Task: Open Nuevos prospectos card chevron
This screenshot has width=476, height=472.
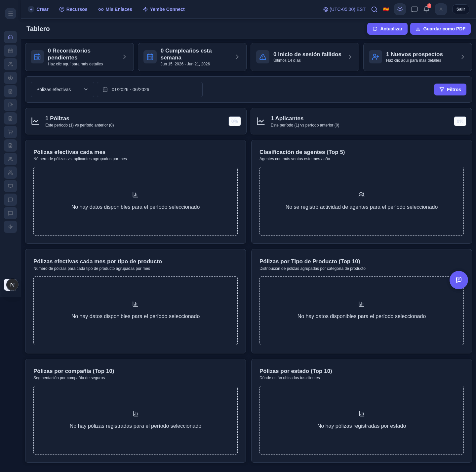Action: (x=463, y=57)
